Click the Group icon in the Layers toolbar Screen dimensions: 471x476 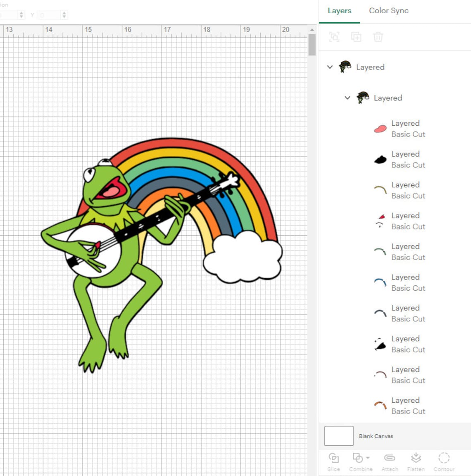coord(334,37)
